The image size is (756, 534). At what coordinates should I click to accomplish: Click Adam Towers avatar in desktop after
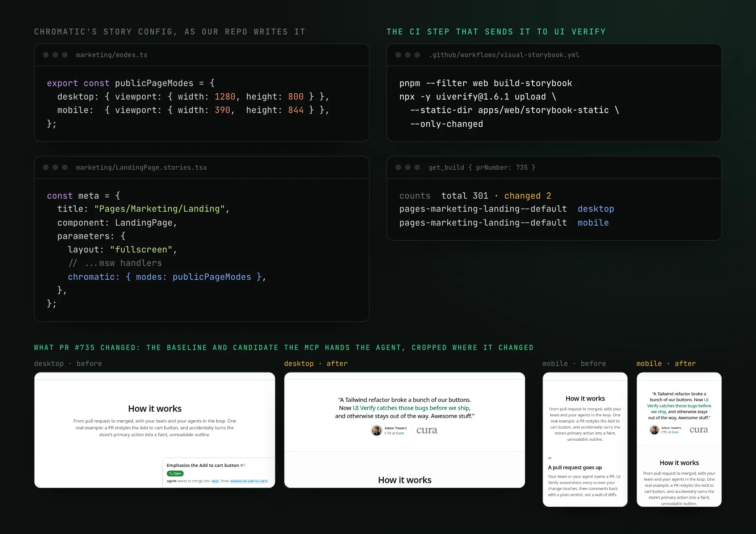[377, 430]
